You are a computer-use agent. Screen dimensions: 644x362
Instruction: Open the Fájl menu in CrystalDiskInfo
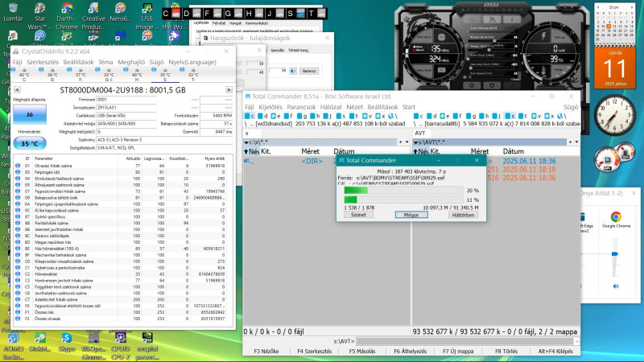17,62
